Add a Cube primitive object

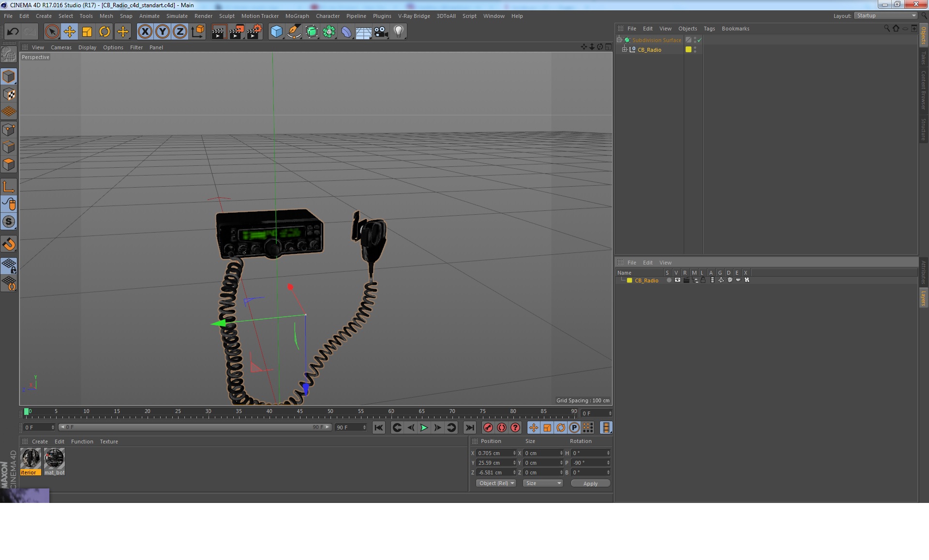276,32
